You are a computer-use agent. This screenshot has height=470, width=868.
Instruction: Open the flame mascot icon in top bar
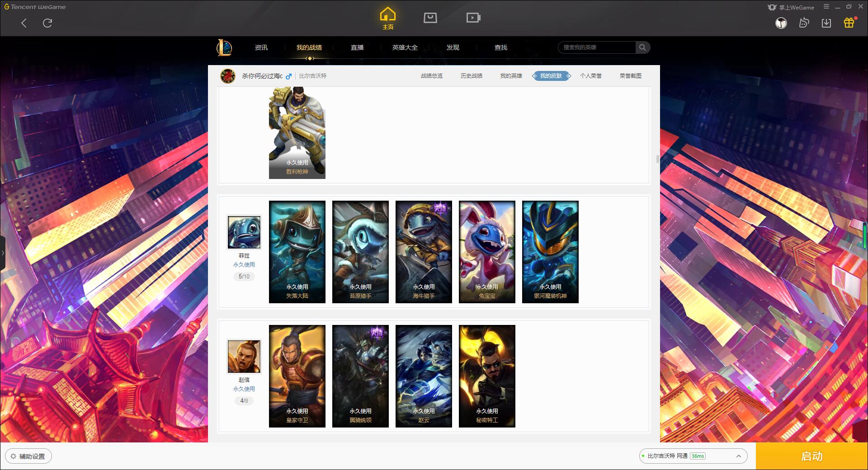[x=804, y=23]
